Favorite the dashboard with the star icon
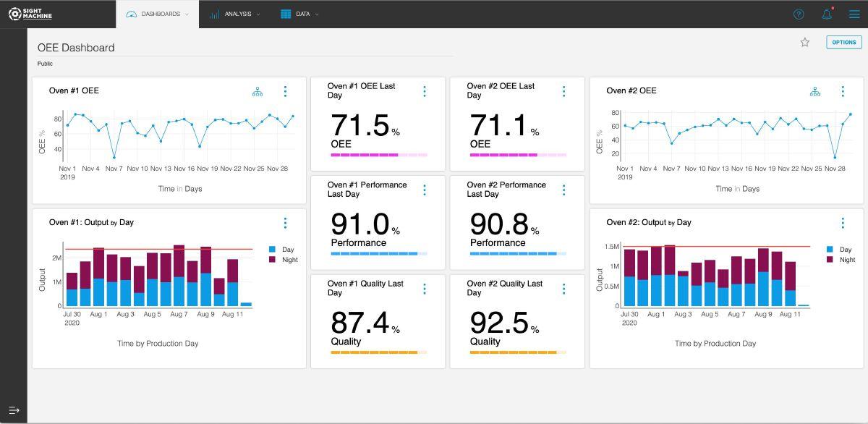 805,43
